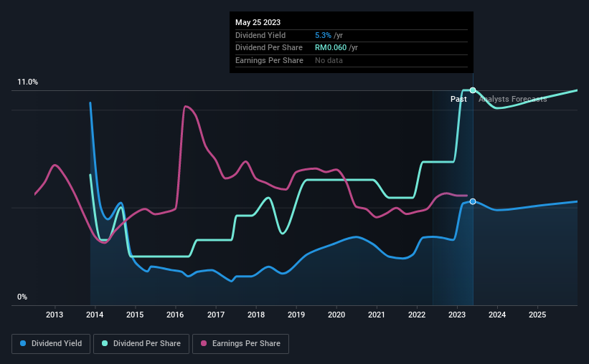Click the 2024 x-axis label

[497, 315]
